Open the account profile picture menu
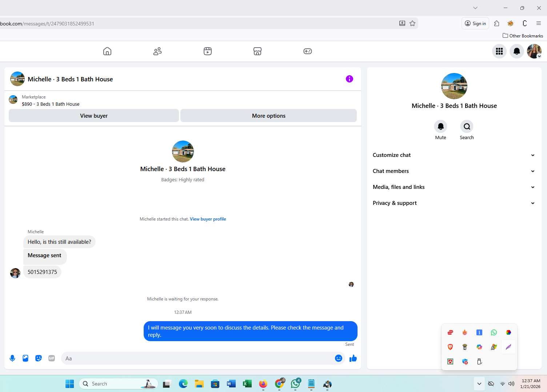The height and width of the screenshot is (392, 547). [x=534, y=51]
